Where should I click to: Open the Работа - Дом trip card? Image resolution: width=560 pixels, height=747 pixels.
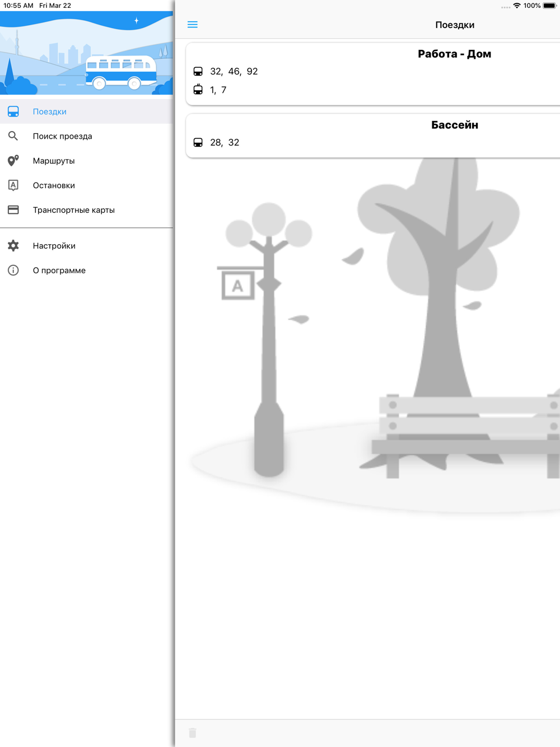tap(373, 74)
